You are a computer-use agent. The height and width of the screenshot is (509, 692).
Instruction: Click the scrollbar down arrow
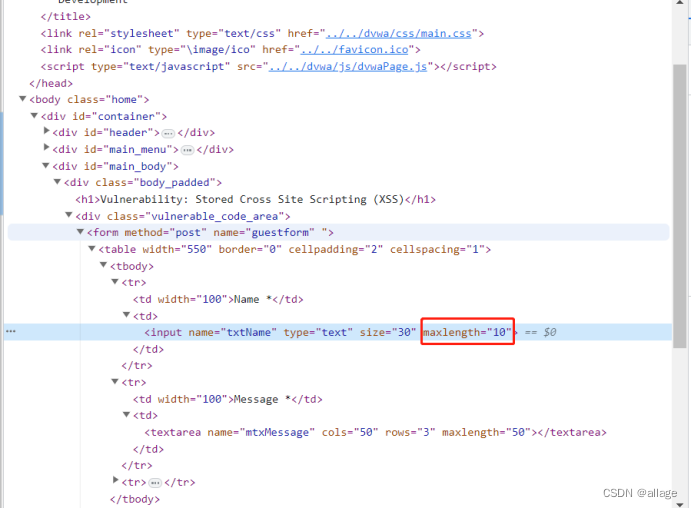tap(680, 504)
